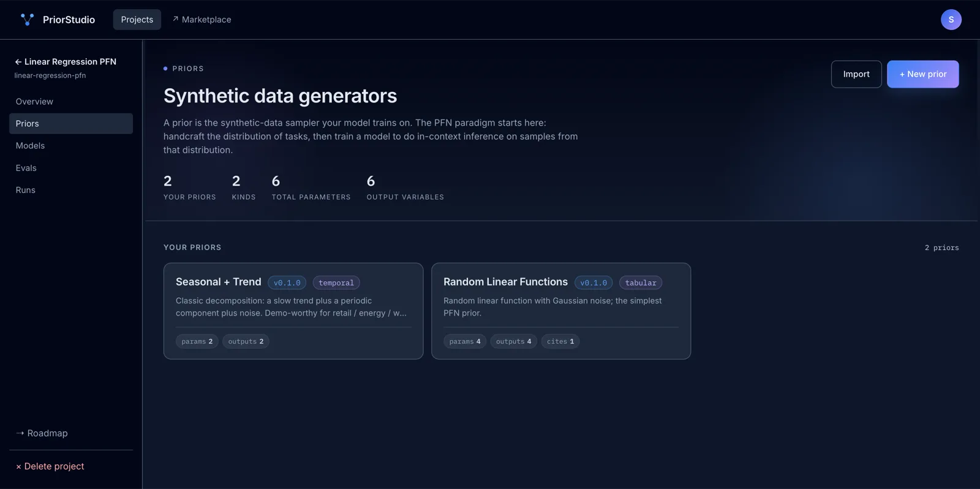Click Delete project
This screenshot has height=489, width=980.
tap(50, 466)
